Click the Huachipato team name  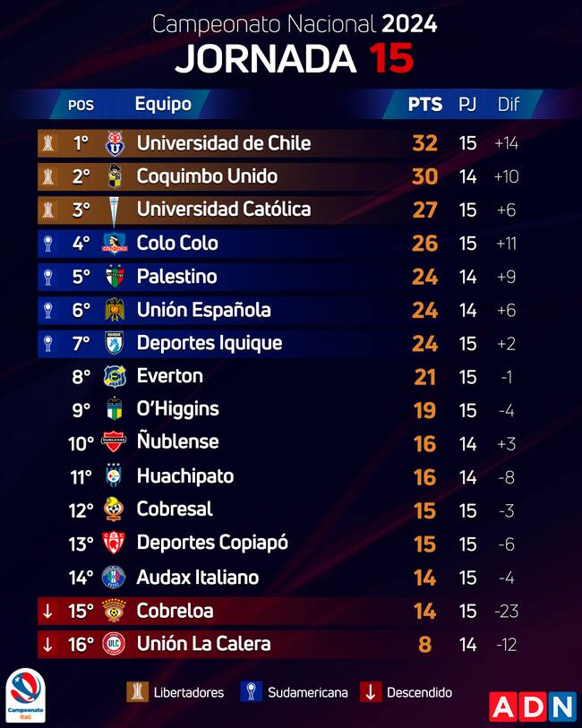pyautogui.click(x=185, y=476)
